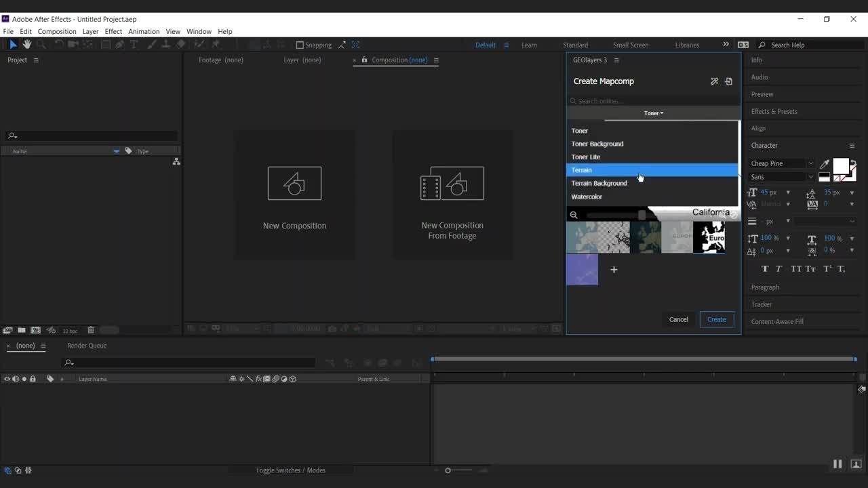This screenshot has height=488, width=868.
Task: Activate the Selection arrow tool
Action: [13, 45]
